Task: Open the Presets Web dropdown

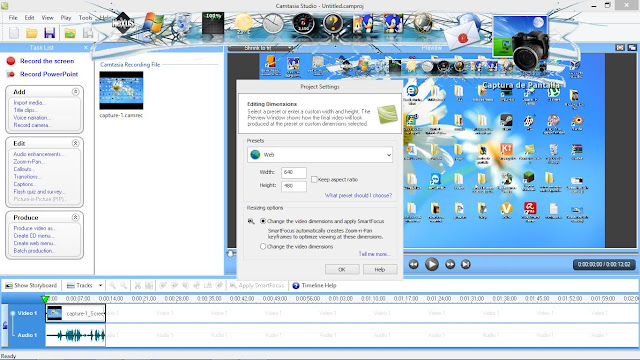Action: coord(320,155)
